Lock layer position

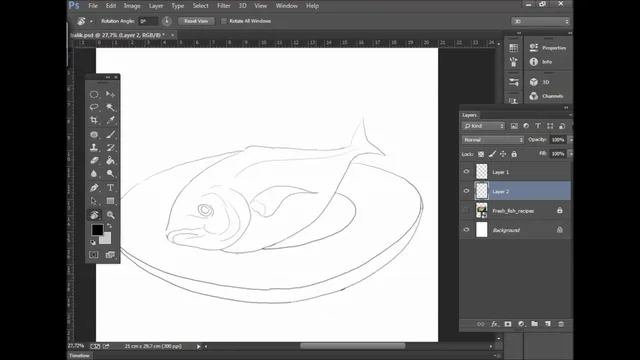click(503, 154)
